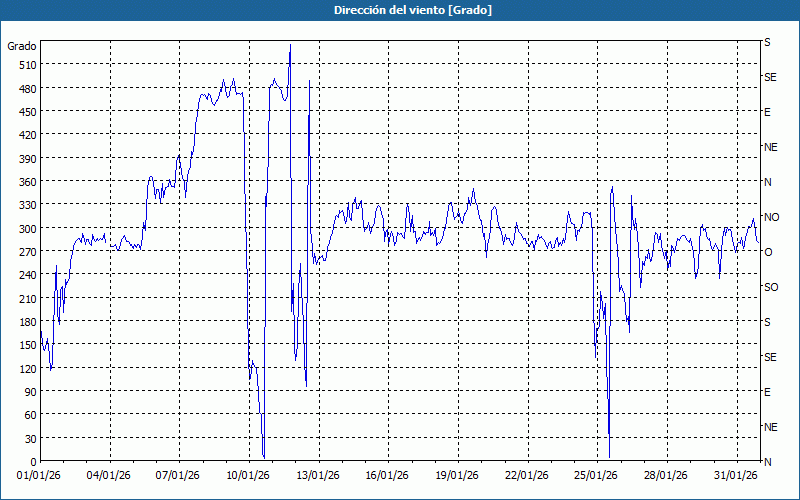800x500 pixels.
Task: Select the 480 value on the y-axis
Action: [x=28, y=89]
